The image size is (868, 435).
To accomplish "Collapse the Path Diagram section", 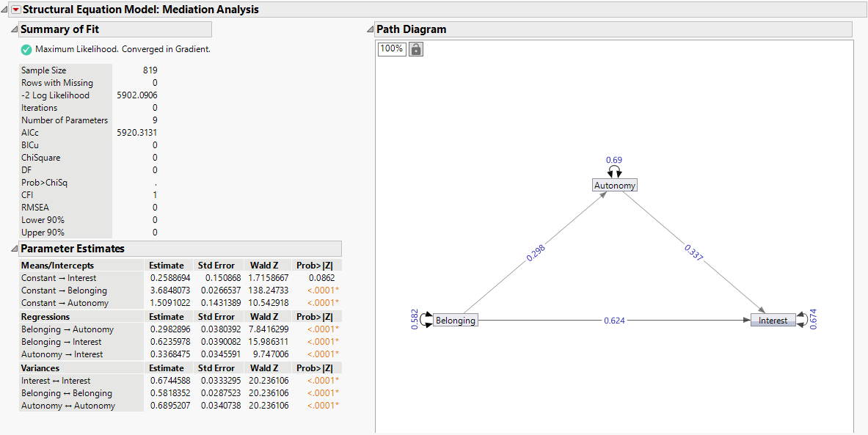I will tap(368, 29).
